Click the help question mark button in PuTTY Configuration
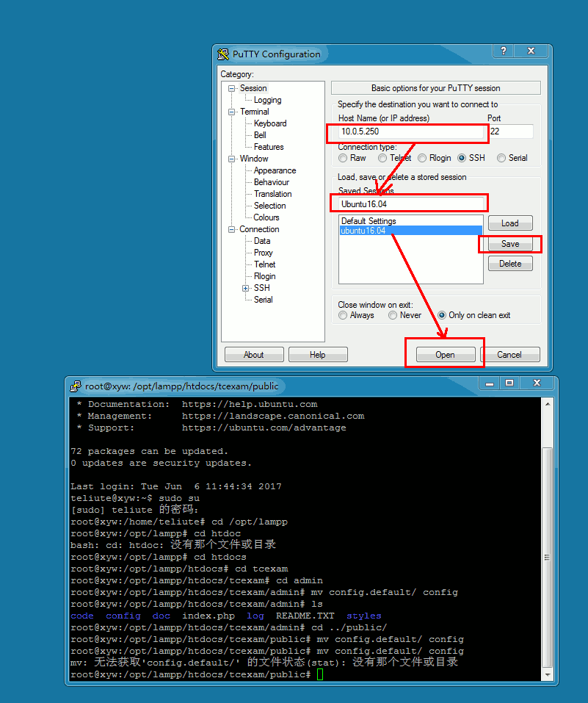588x703 pixels. click(504, 51)
